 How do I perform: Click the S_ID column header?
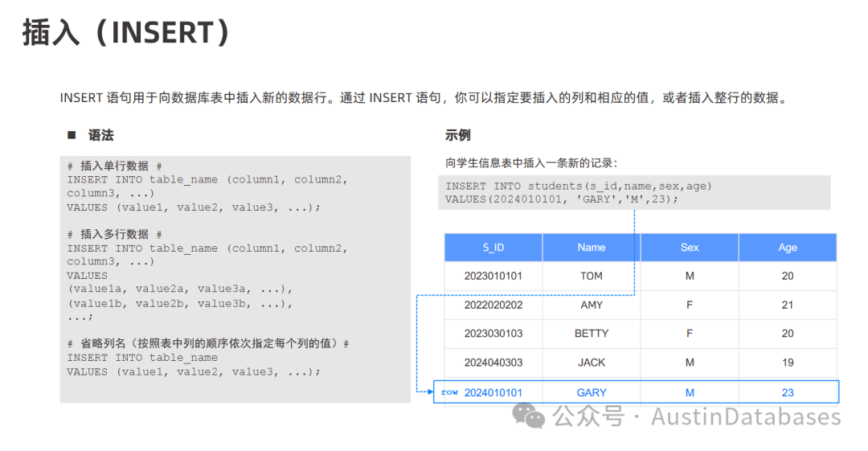point(493,247)
